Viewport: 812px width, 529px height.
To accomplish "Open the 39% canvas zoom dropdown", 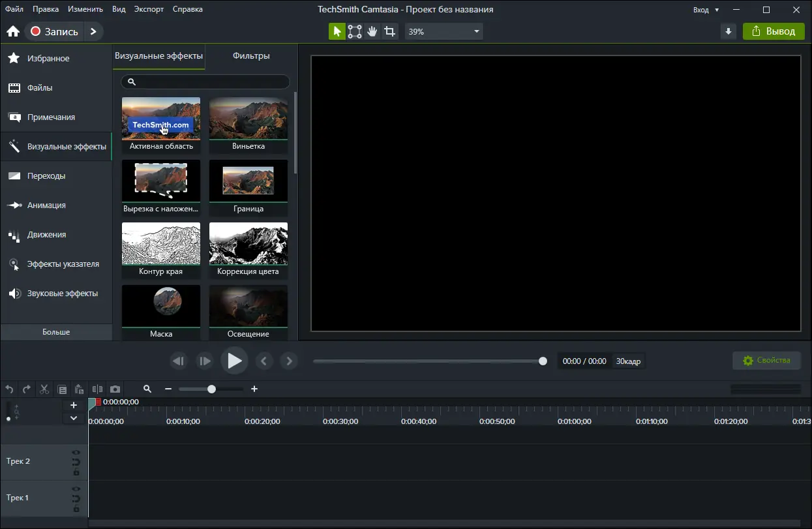I will click(444, 31).
